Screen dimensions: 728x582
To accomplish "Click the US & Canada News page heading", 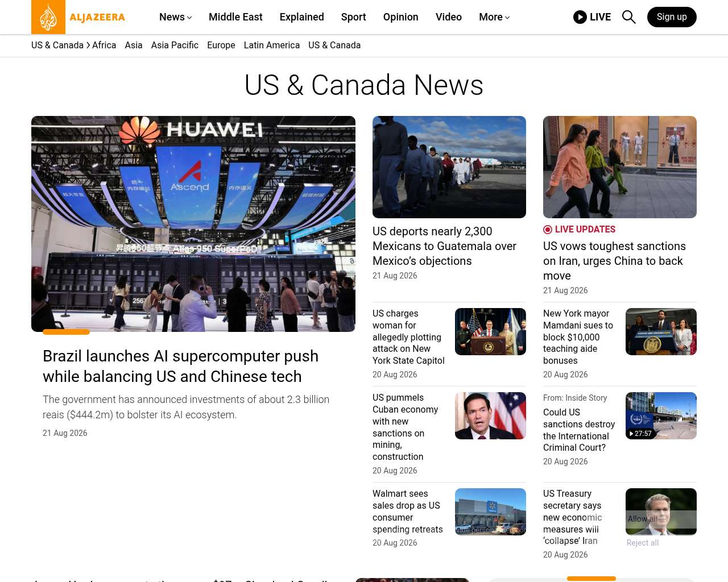I will pyautogui.click(x=364, y=85).
